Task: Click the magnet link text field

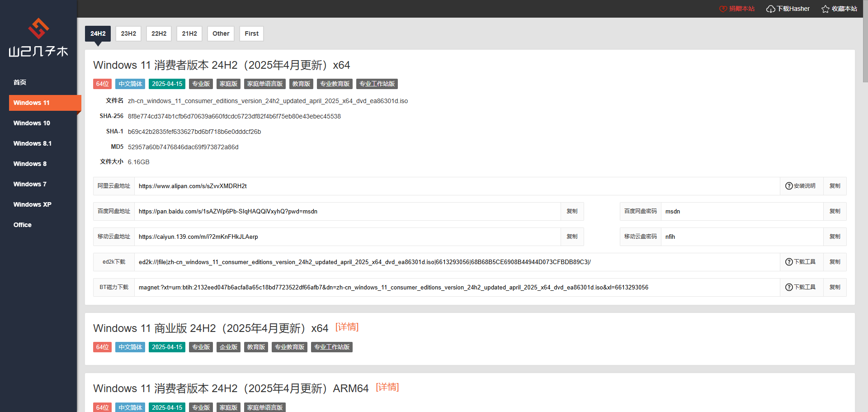Action: point(457,287)
